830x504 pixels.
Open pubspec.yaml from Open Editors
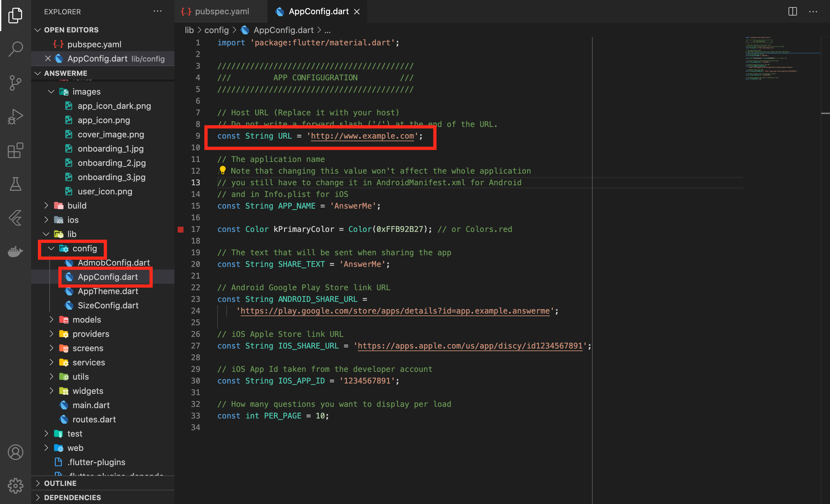coord(103,44)
